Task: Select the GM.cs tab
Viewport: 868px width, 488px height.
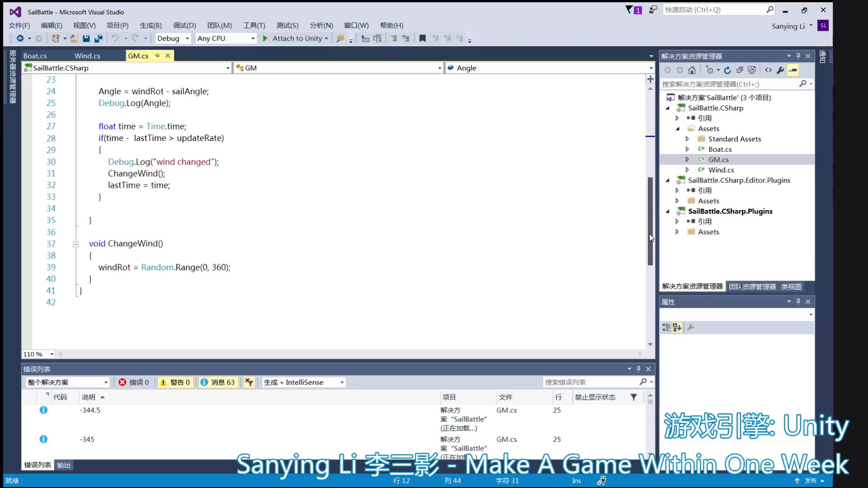Action: coord(138,56)
